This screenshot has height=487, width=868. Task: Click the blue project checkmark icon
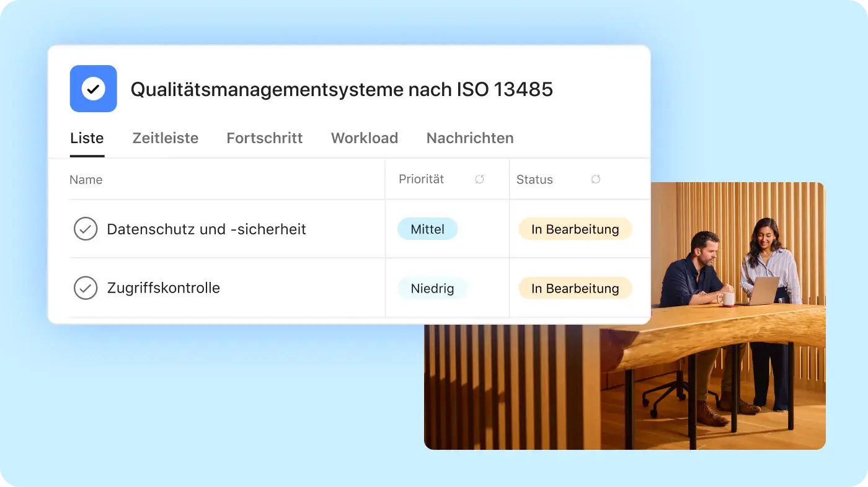pyautogui.click(x=94, y=89)
